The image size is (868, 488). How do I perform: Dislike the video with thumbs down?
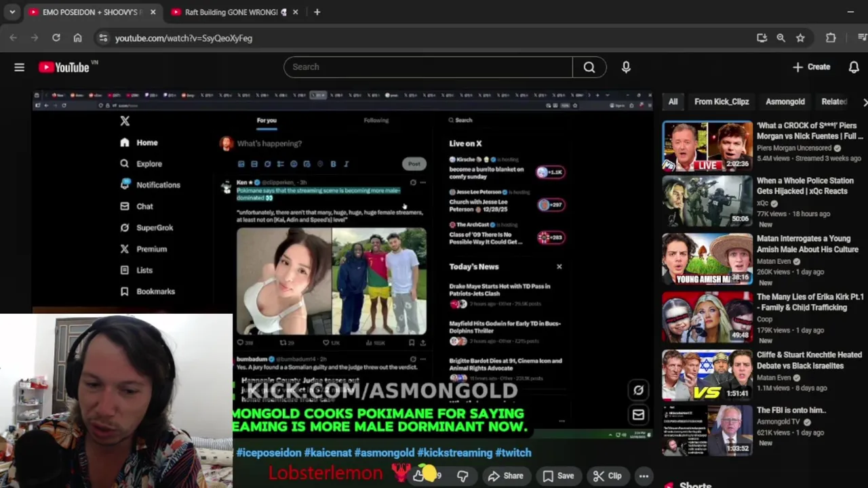462,476
